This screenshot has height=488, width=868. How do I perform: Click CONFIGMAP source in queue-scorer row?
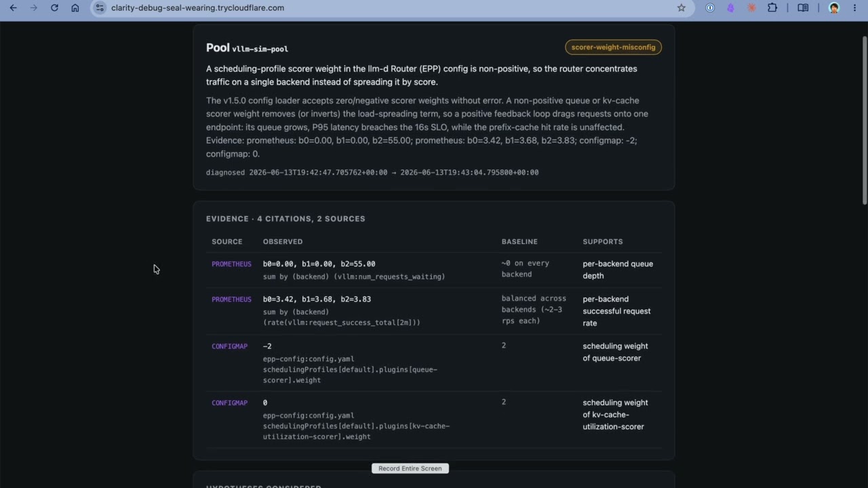click(x=229, y=346)
